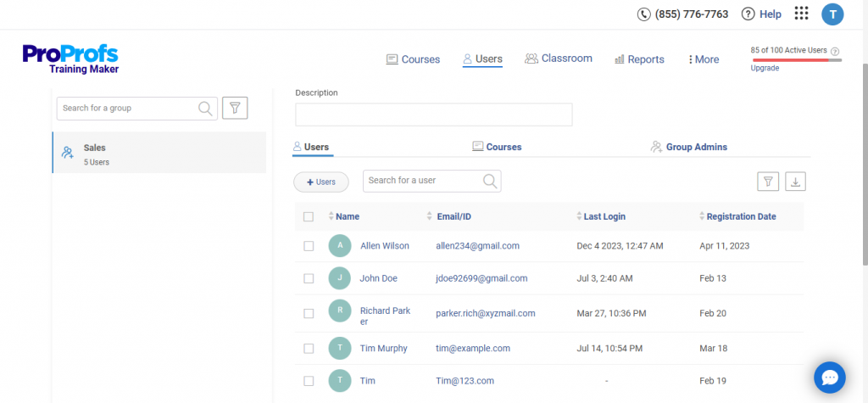Sort users by Name column
This screenshot has width=868, height=403.
(x=347, y=216)
